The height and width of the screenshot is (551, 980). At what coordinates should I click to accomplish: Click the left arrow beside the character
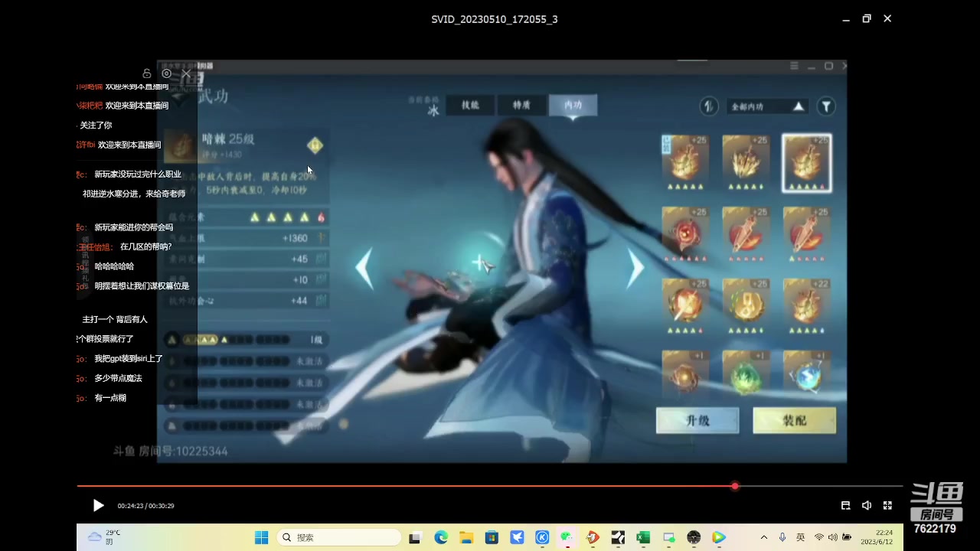pos(364,268)
